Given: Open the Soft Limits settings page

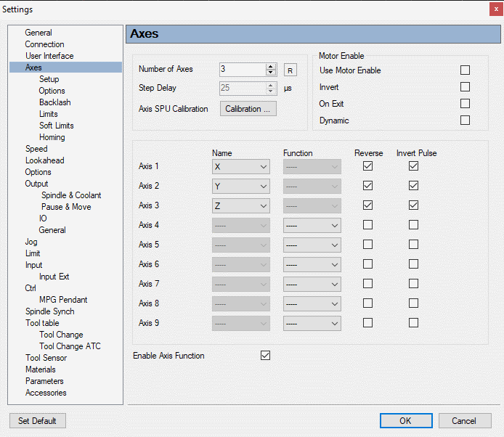Looking at the screenshot, I should tap(56, 126).
